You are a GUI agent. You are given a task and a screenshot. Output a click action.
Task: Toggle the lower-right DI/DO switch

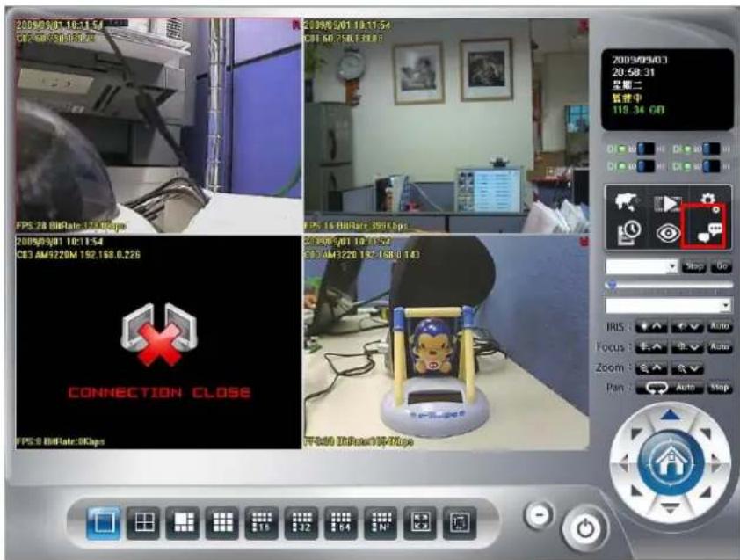[x=711, y=166]
